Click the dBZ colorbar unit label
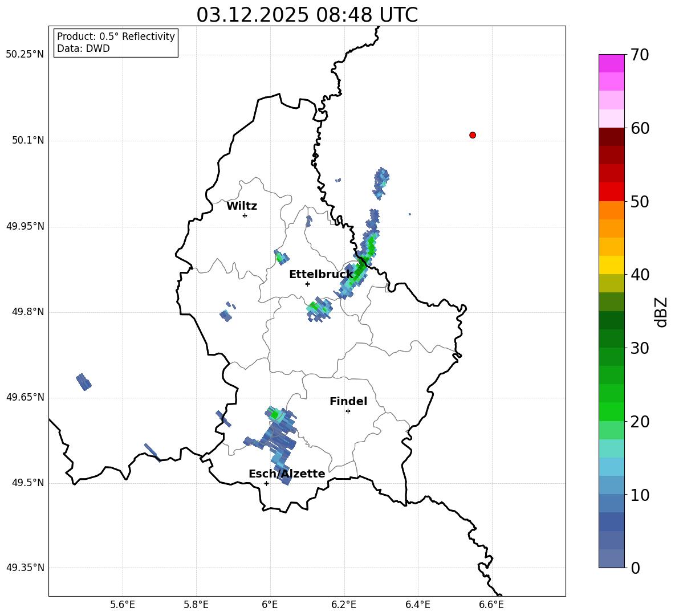Image resolution: width=675 pixels, height=616 pixels. (x=661, y=312)
